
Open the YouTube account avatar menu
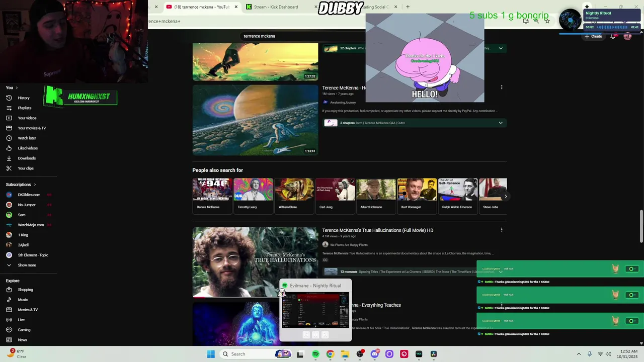[x=627, y=36]
